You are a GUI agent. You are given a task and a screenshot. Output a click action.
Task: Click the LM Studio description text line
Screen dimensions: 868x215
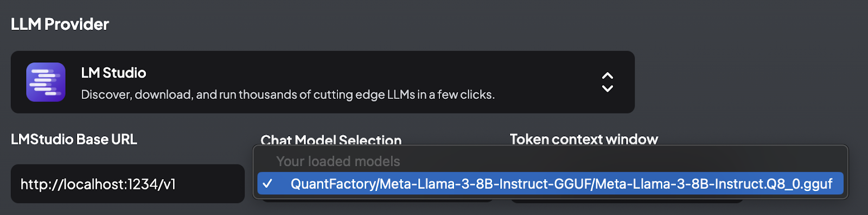tap(288, 94)
